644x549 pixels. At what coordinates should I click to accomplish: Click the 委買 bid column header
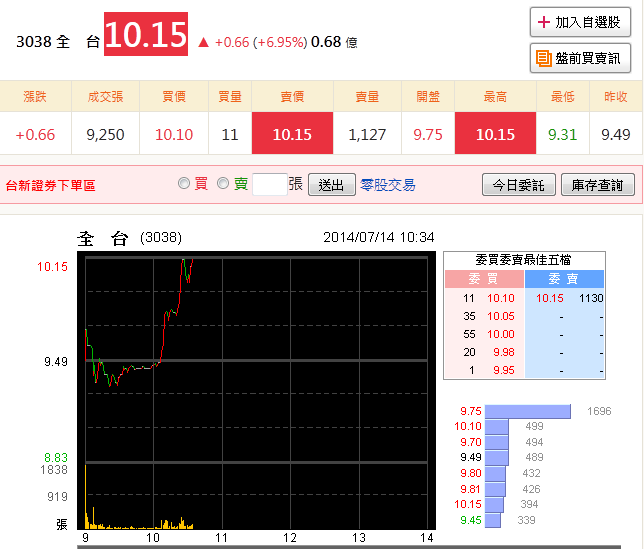[x=484, y=279]
